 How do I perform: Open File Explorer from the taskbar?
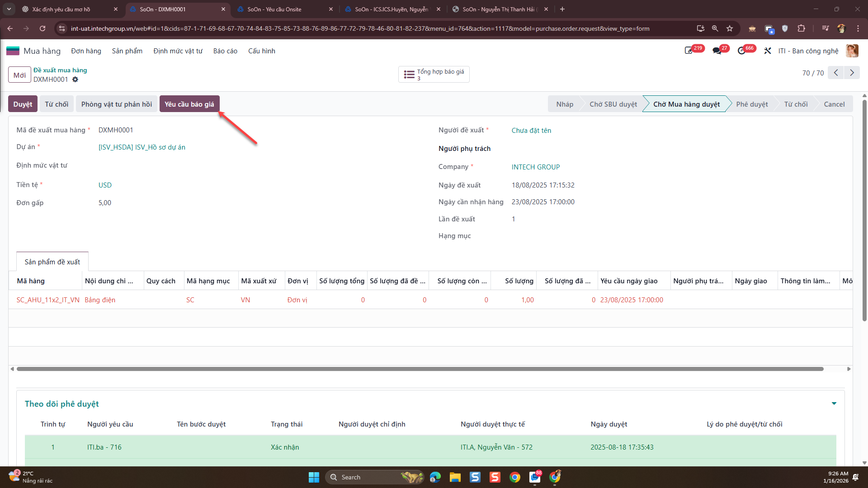(455, 477)
